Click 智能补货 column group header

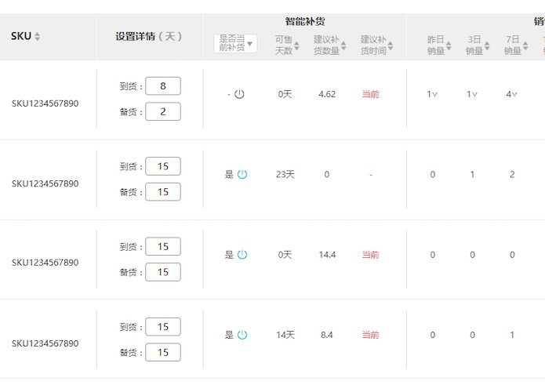tap(305, 21)
